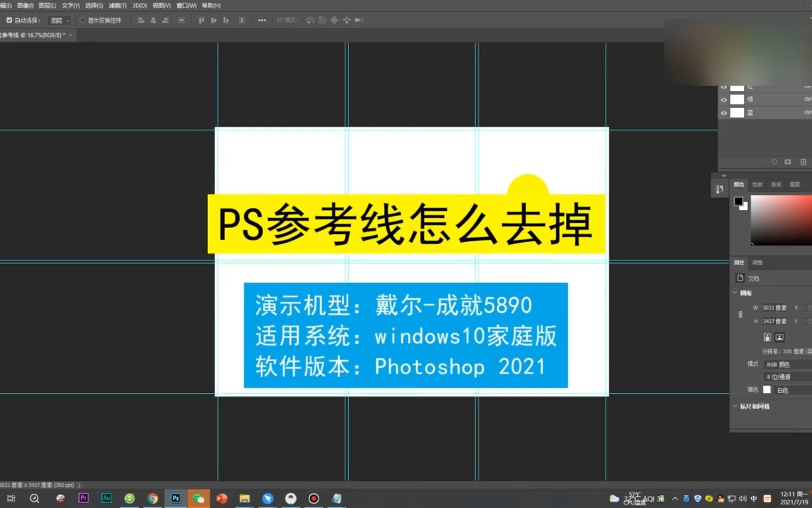Toggle visibility of the 蓝 channel
Viewport: 812px width, 508px height.
tap(724, 113)
